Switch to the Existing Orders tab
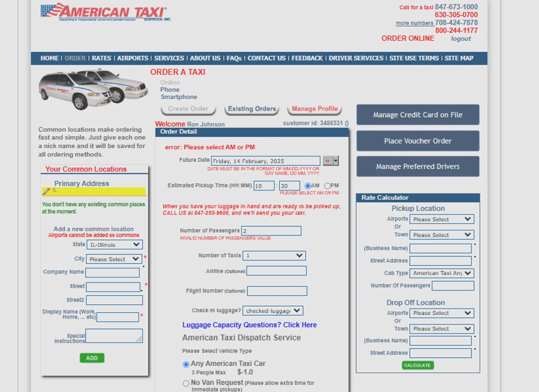The image size is (539, 392). click(252, 109)
